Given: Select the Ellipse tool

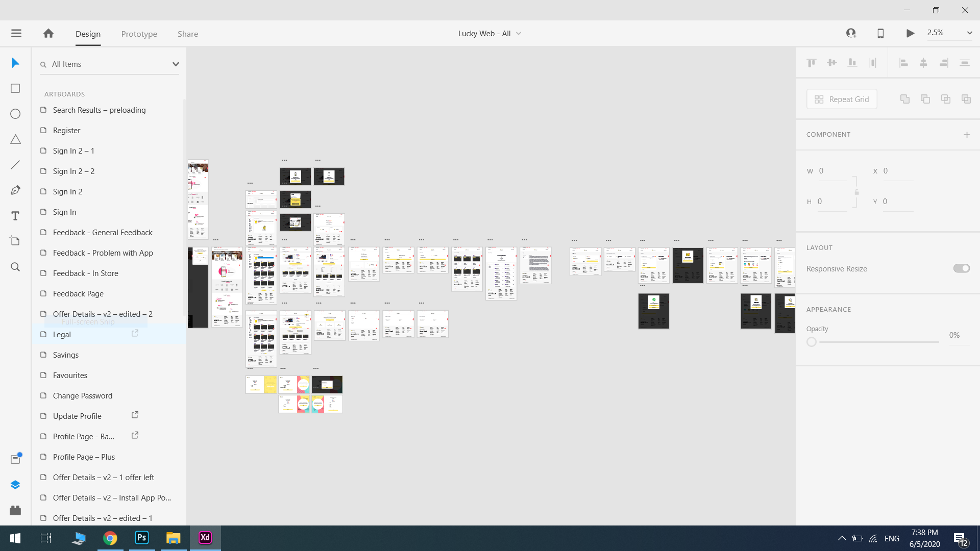Looking at the screenshot, I should [x=15, y=114].
